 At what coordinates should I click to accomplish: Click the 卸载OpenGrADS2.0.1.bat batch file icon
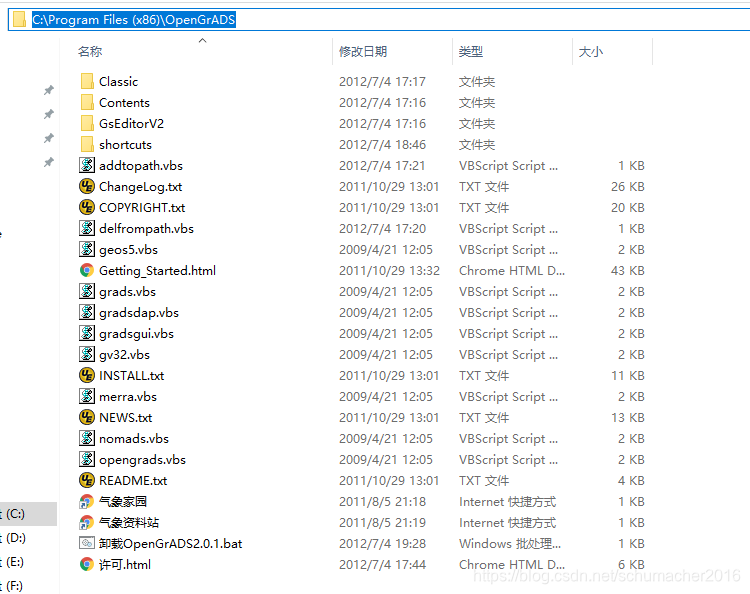[x=87, y=543]
